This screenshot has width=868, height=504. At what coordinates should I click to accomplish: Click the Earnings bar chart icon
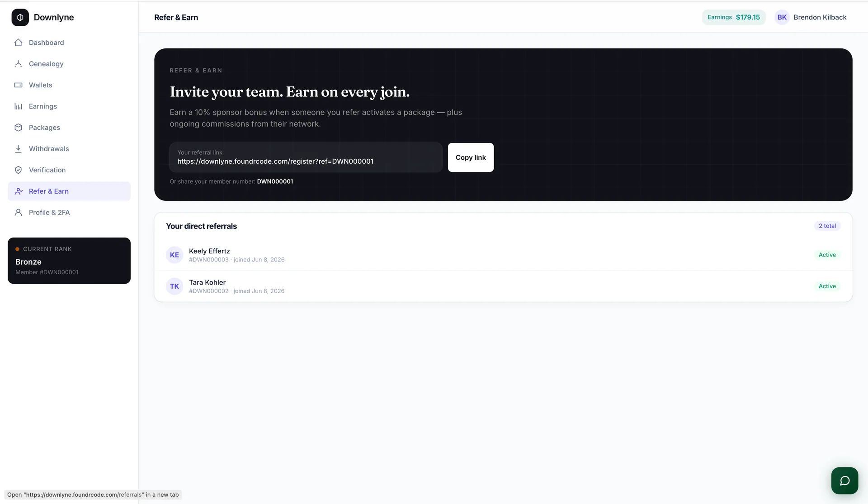(x=18, y=106)
